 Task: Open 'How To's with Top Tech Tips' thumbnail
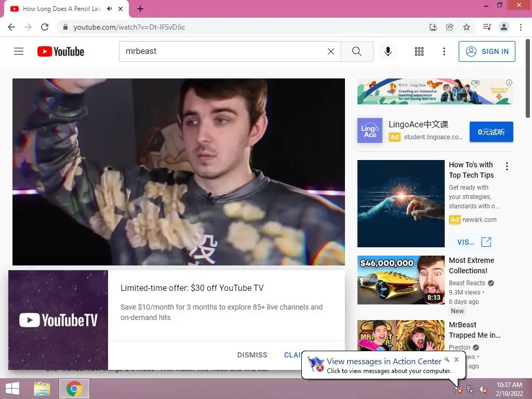(x=401, y=204)
